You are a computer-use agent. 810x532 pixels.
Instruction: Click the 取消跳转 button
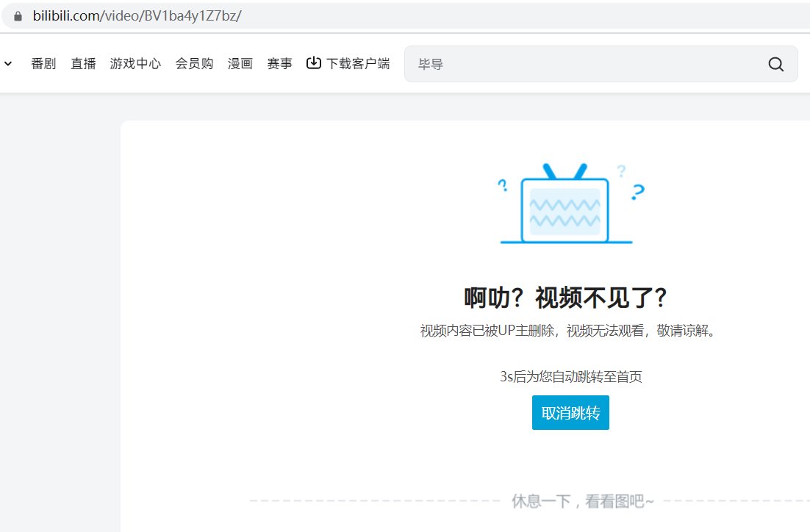[570, 413]
